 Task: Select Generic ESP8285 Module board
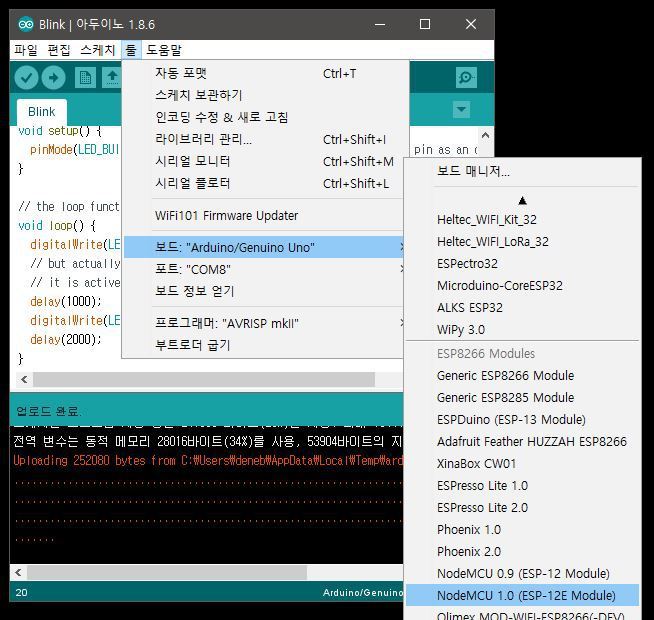point(522,398)
